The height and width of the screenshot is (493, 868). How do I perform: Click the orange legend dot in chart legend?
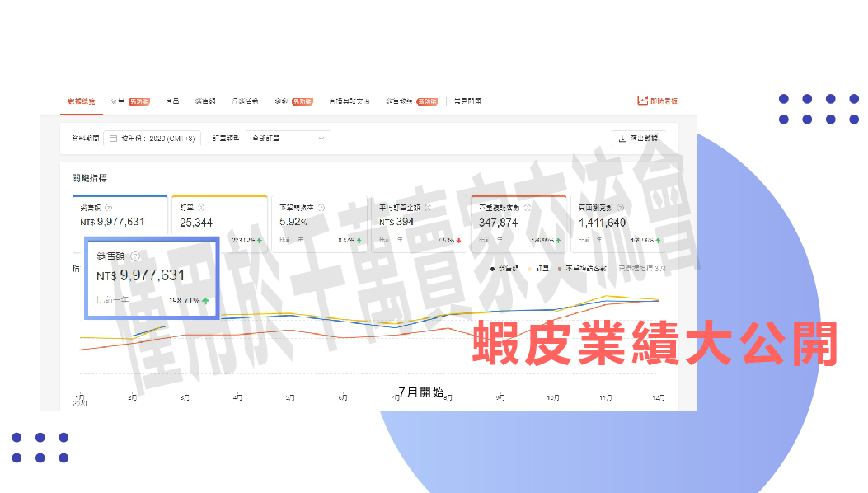point(560,269)
